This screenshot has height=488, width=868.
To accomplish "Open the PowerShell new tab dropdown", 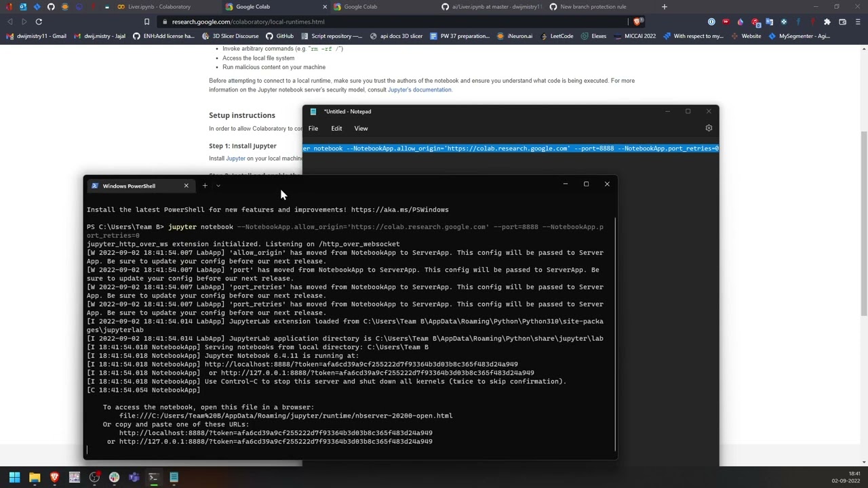I will click(x=218, y=186).
